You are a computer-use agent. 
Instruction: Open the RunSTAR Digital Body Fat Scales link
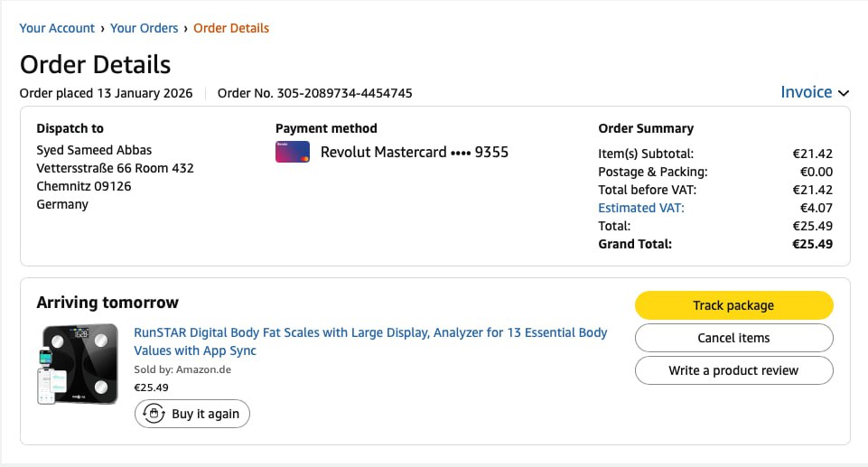coord(370,341)
